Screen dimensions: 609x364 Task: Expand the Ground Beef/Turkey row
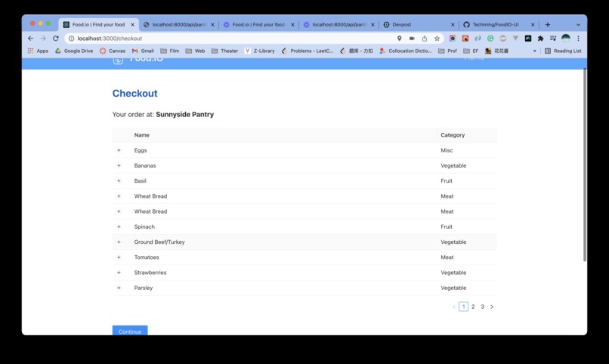tap(119, 242)
